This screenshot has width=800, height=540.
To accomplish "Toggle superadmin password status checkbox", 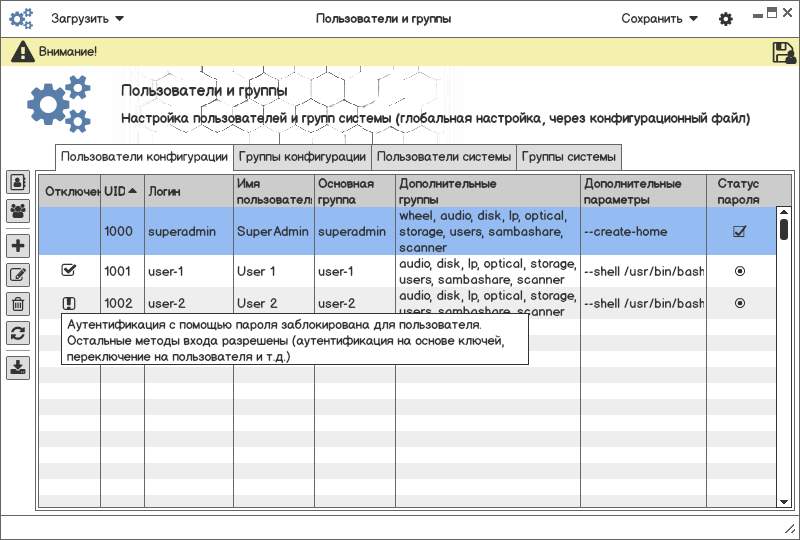I will click(x=739, y=232).
